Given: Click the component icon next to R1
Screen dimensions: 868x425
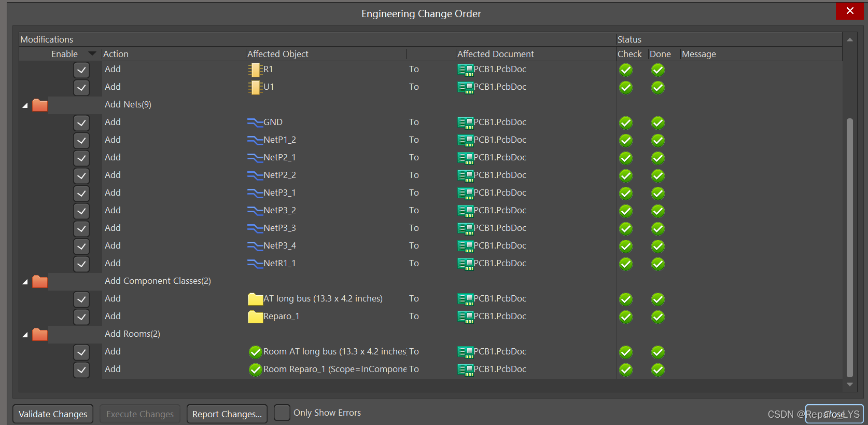Looking at the screenshot, I should [x=255, y=70].
